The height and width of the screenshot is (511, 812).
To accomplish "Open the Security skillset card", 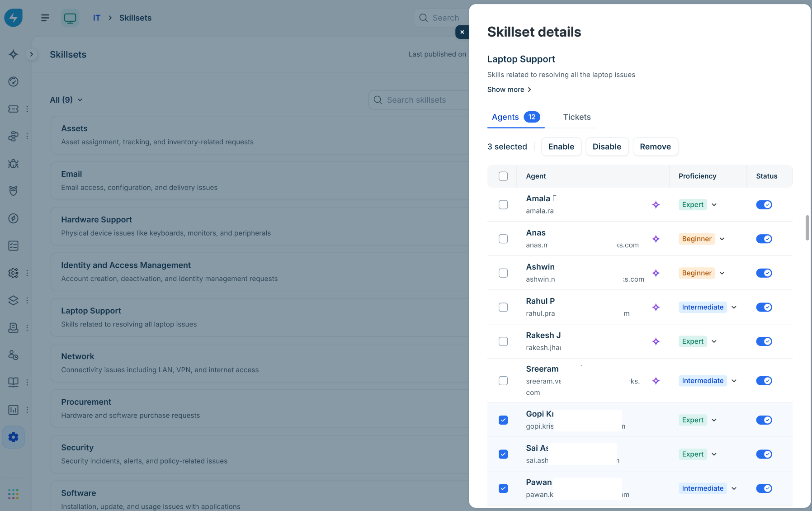I will point(260,454).
